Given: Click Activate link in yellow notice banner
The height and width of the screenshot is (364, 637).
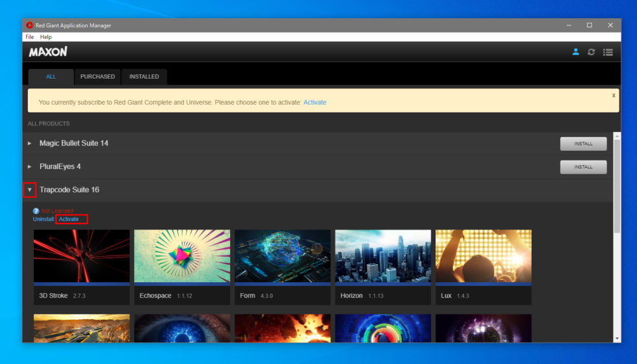Looking at the screenshot, I should click(x=315, y=103).
